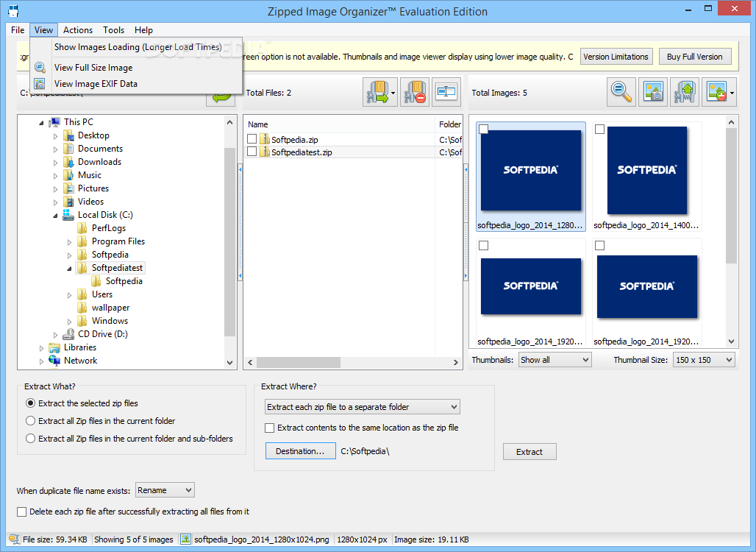Click the Extract button
Image resolution: width=756 pixels, height=552 pixels.
click(x=529, y=452)
